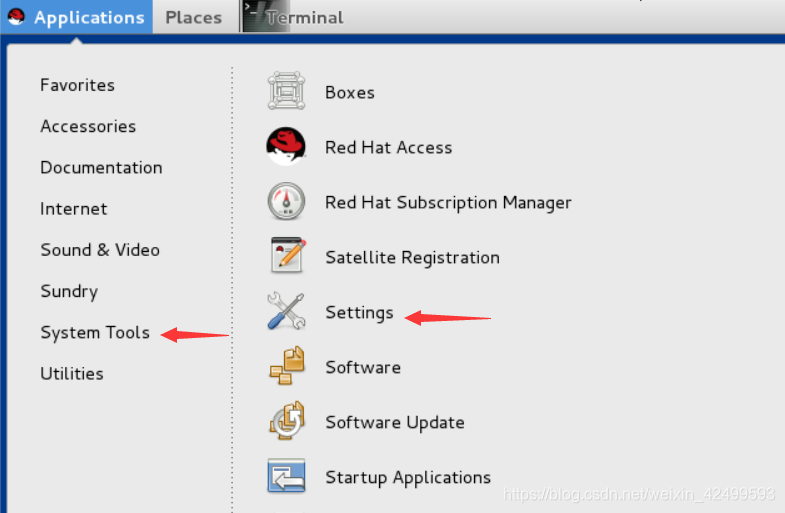Open the Startup Applications entry

pos(408,477)
